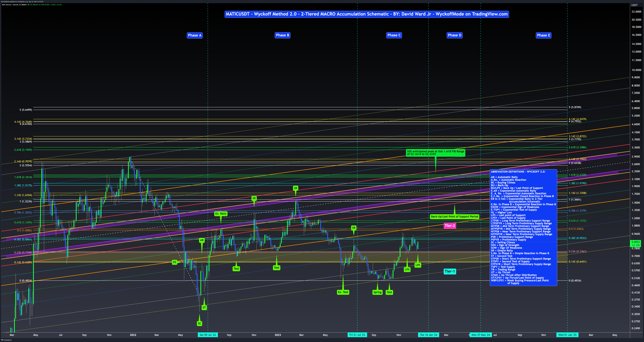Select the left fib label 0.236 (0.7358)
644x342 pixels.
click(23, 252)
